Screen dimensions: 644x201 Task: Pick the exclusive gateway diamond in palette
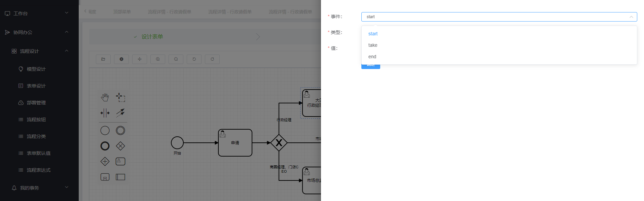[x=120, y=146]
